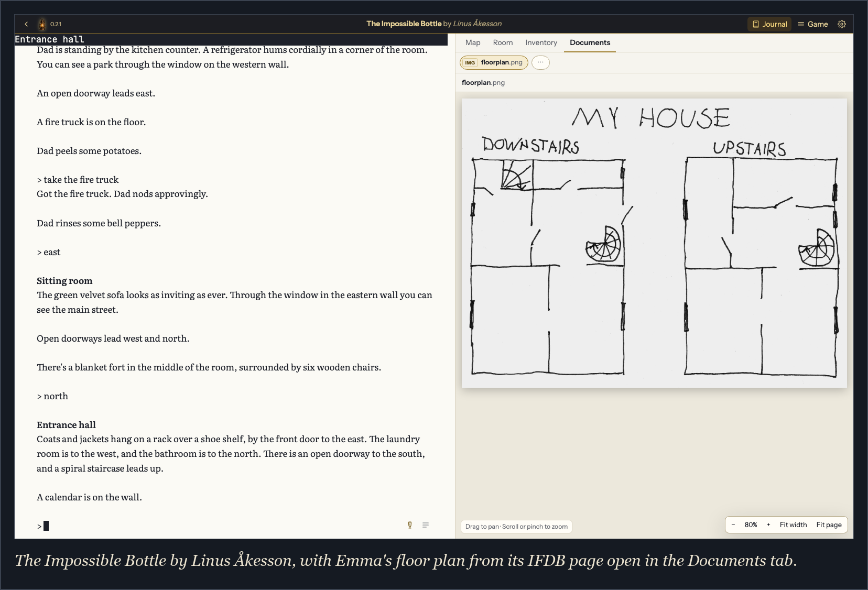
Task: Go back using the left chevron arrow
Action: pyautogui.click(x=26, y=24)
